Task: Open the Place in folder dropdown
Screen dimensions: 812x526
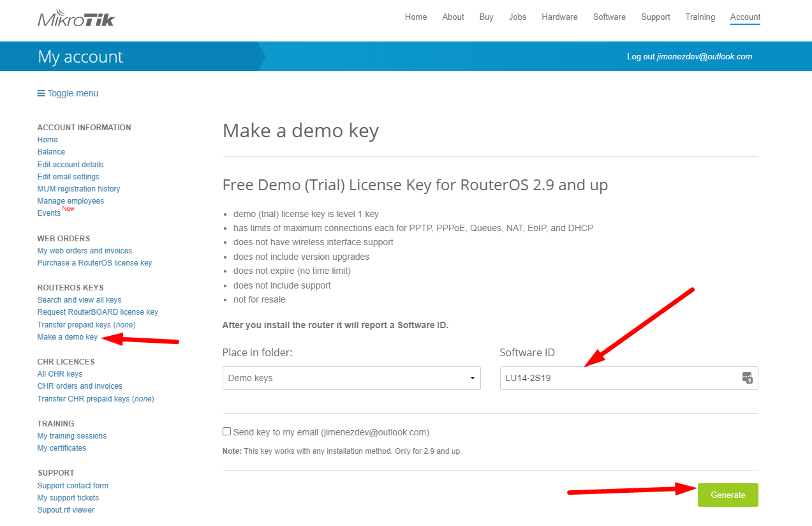Action: [x=351, y=378]
